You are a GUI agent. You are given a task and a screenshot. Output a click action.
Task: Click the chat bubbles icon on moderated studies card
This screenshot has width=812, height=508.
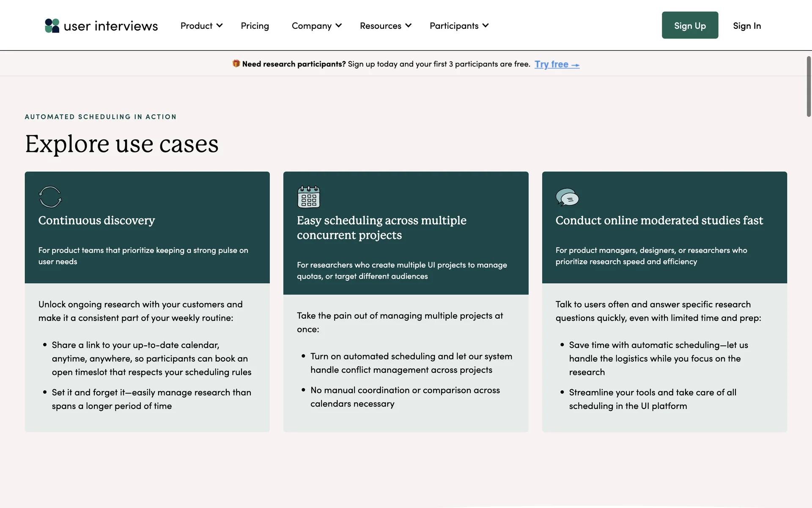pyautogui.click(x=567, y=197)
